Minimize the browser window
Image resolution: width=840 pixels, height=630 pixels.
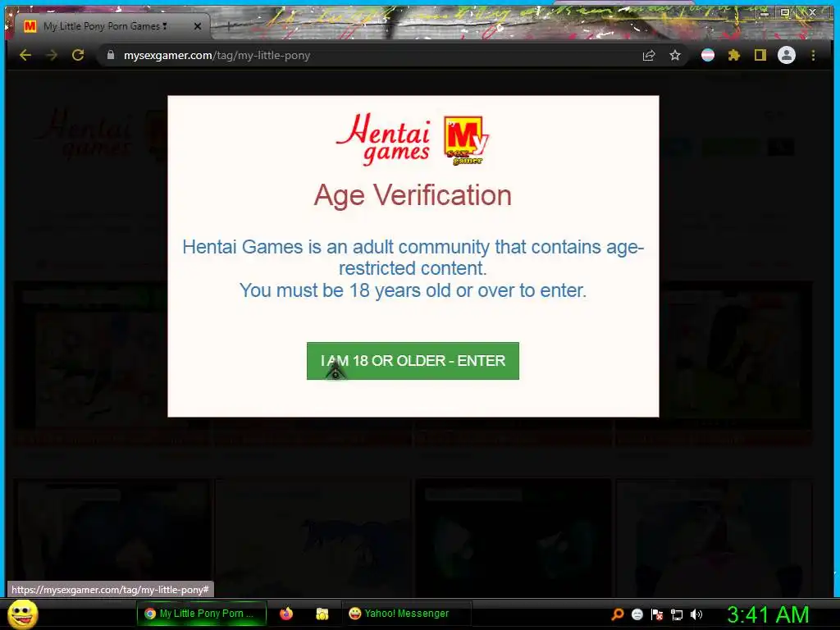click(x=765, y=13)
